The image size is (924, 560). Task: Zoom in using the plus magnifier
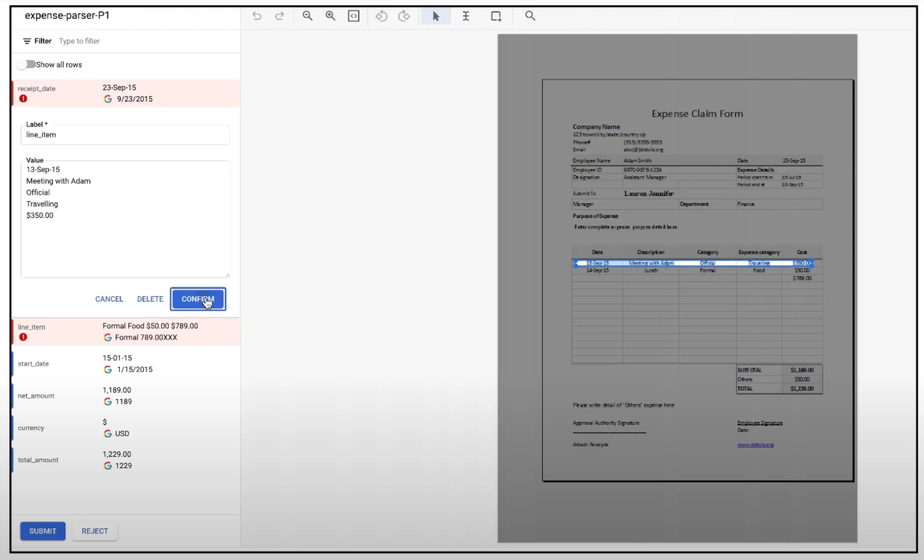click(330, 16)
